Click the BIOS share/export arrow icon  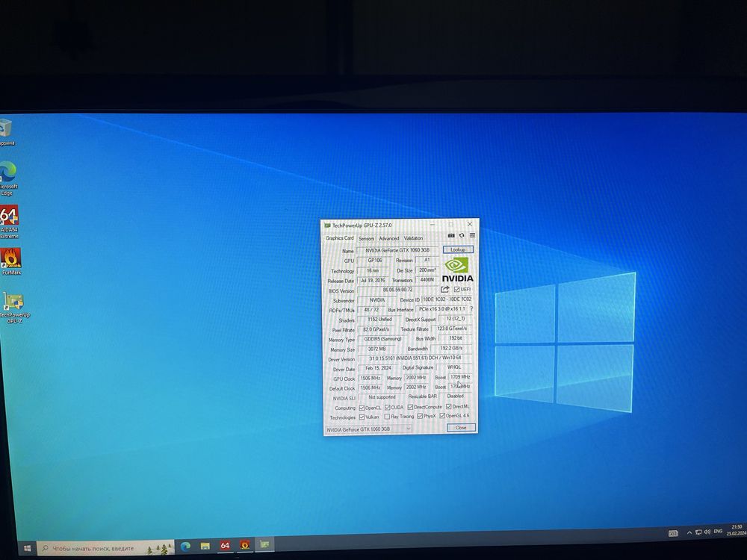click(x=445, y=289)
